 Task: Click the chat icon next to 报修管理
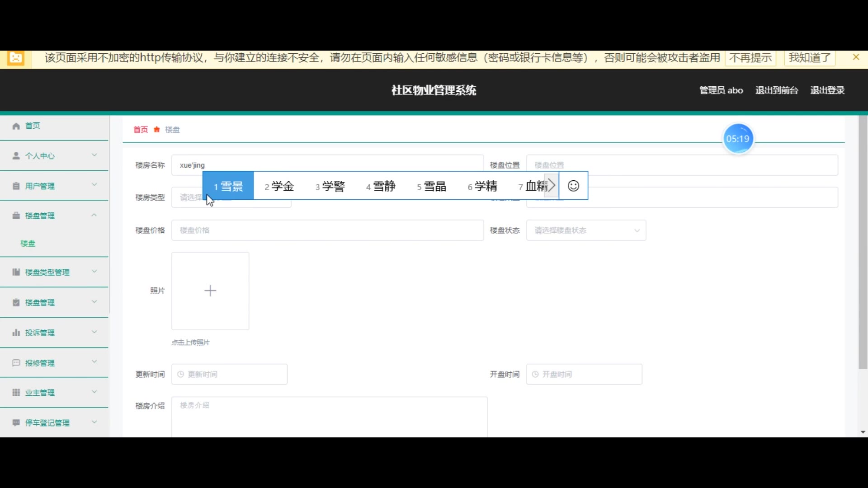click(16, 363)
